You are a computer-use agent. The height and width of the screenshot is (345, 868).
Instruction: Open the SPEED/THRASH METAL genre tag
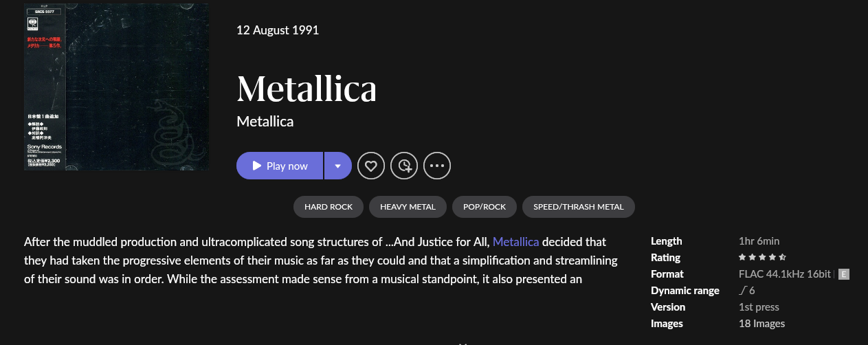(578, 207)
